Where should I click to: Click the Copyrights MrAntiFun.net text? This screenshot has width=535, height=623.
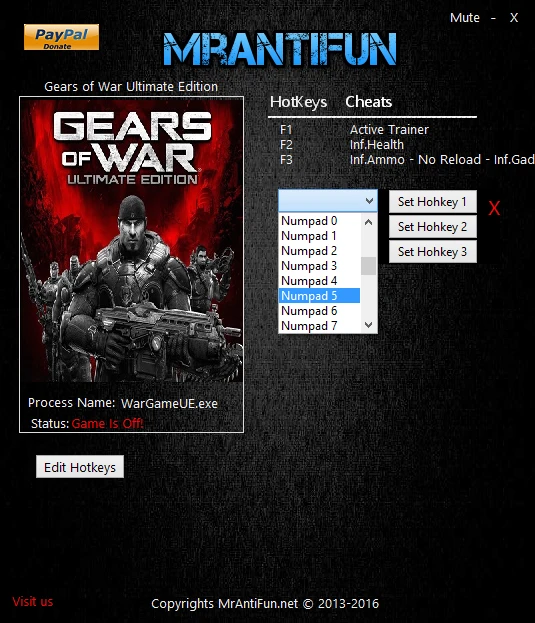pos(265,604)
